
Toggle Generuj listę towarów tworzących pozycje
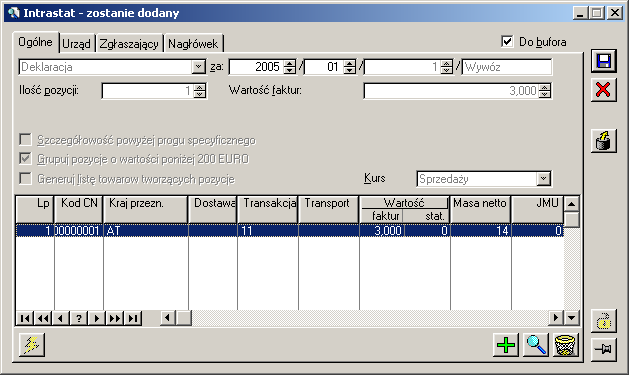25,178
